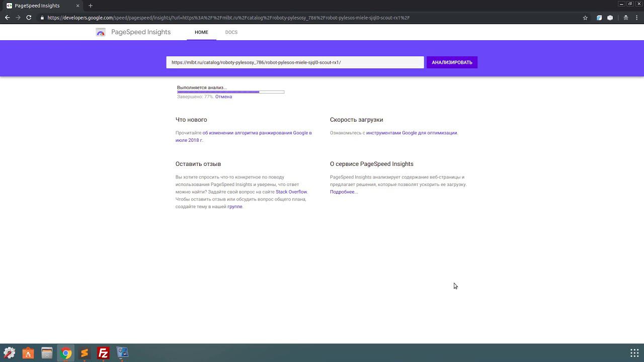Switch to Chrome in the taskbar
The width and height of the screenshot is (644, 362).
[x=66, y=353]
